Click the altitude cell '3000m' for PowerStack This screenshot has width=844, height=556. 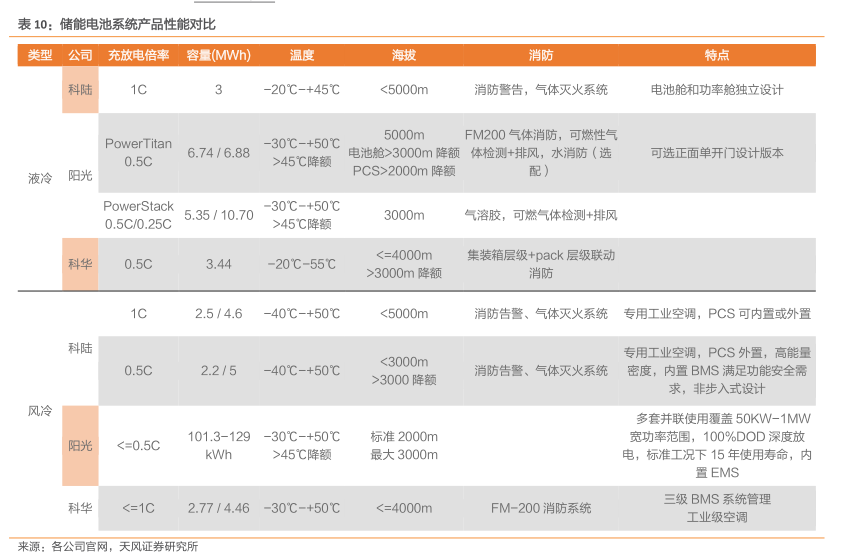(x=404, y=215)
